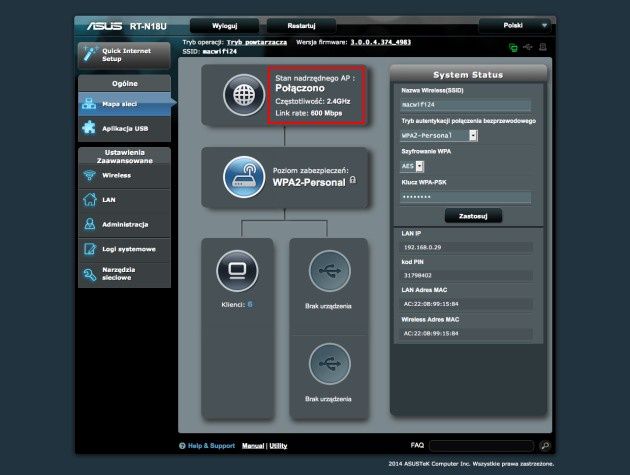The image size is (630, 475).
Task: Click the clients count number 6
Action: click(x=250, y=304)
